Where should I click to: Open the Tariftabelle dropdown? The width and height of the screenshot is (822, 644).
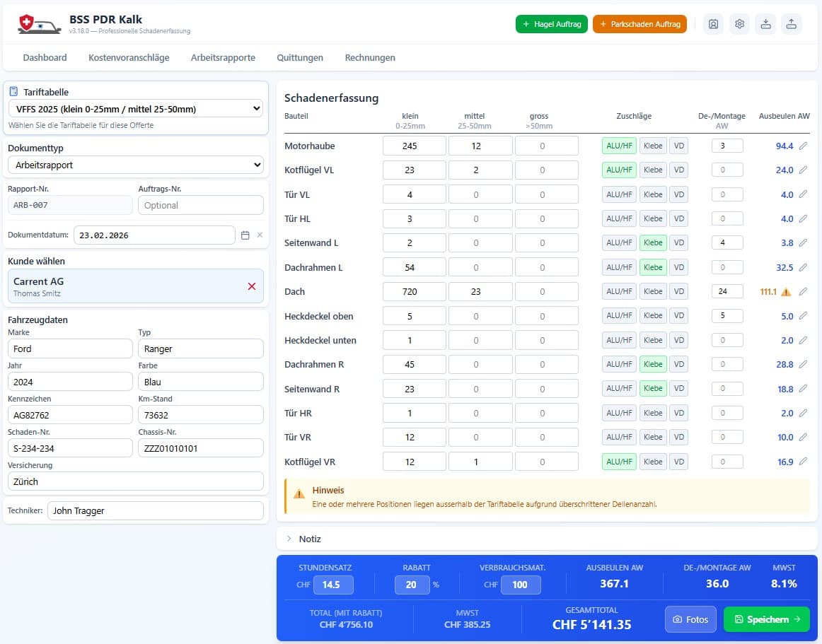pos(135,109)
